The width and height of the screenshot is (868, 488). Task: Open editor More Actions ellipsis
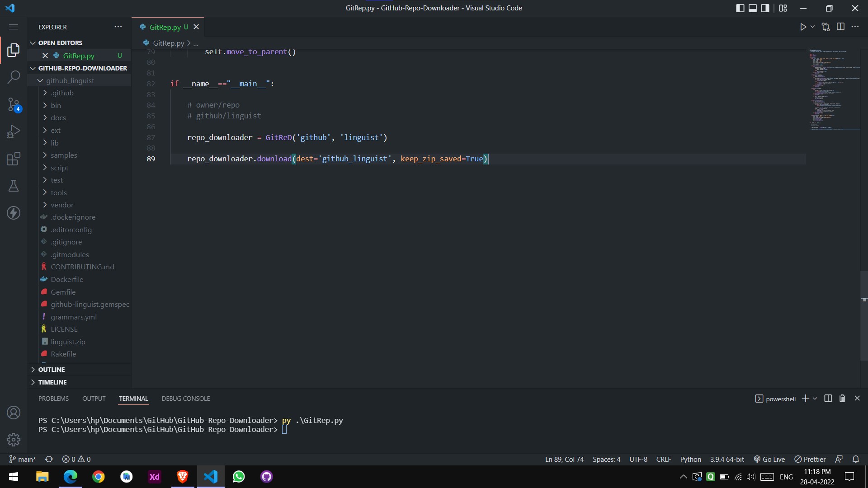(855, 27)
